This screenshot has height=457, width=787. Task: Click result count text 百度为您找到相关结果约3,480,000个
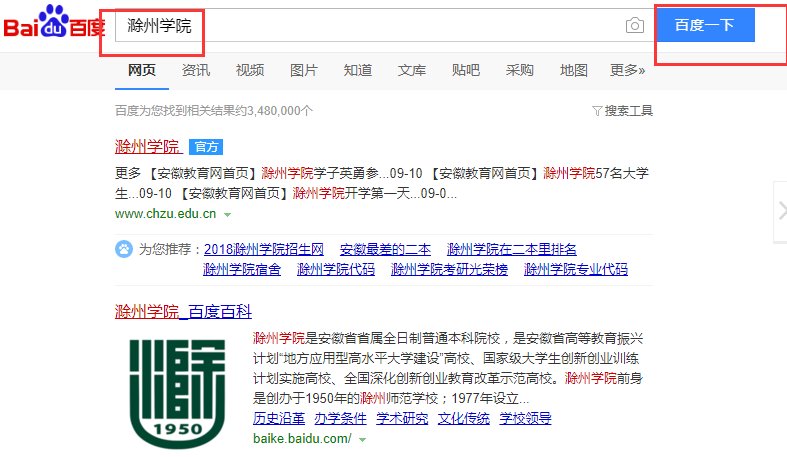tap(214, 111)
